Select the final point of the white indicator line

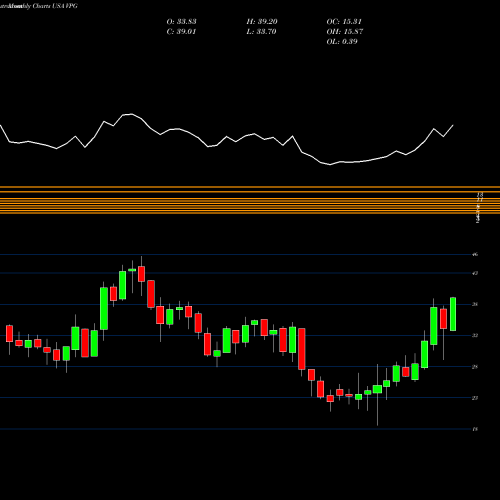(x=453, y=125)
